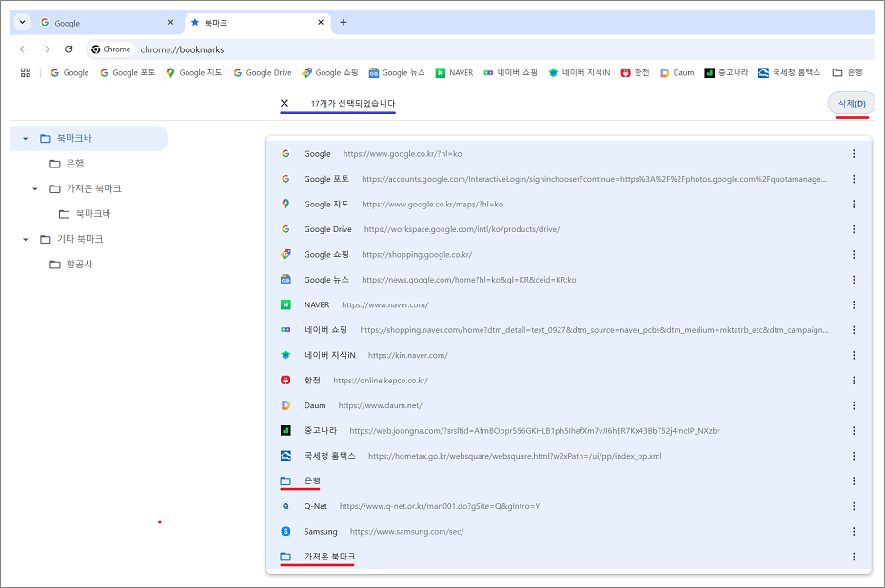The height and width of the screenshot is (588, 885).
Task: Open Google 포토 bookmark in bookmarks bar
Action: coord(127,73)
